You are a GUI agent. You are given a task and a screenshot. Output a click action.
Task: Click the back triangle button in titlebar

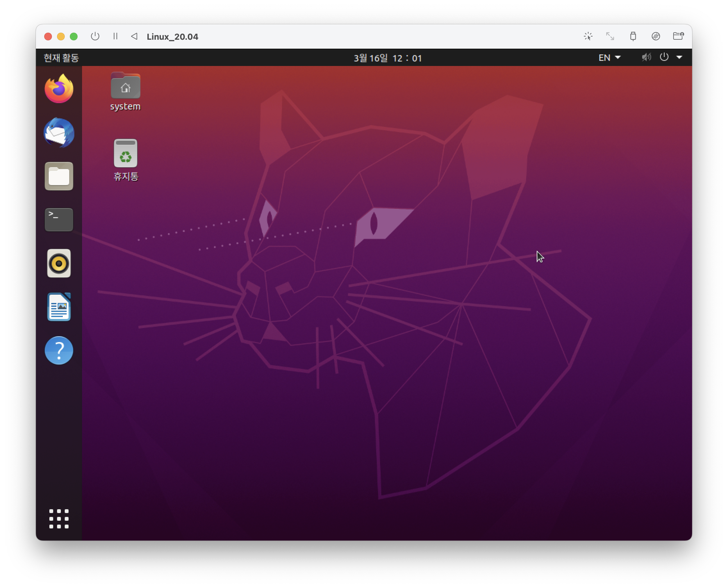click(x=134, y=36)
